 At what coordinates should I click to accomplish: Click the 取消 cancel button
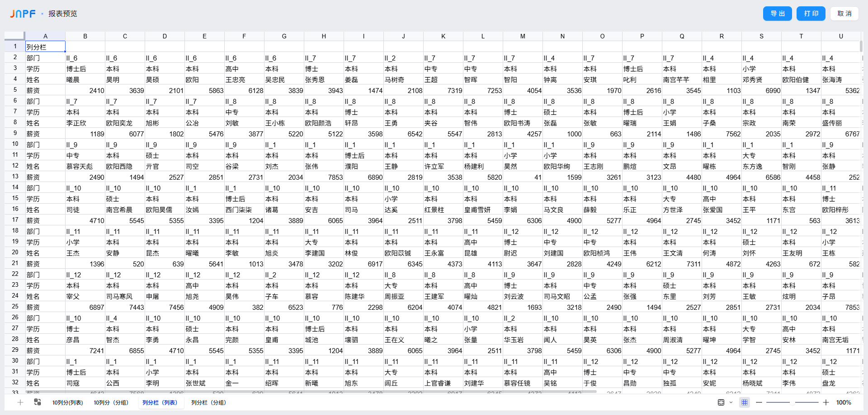(x=844, y=14)
